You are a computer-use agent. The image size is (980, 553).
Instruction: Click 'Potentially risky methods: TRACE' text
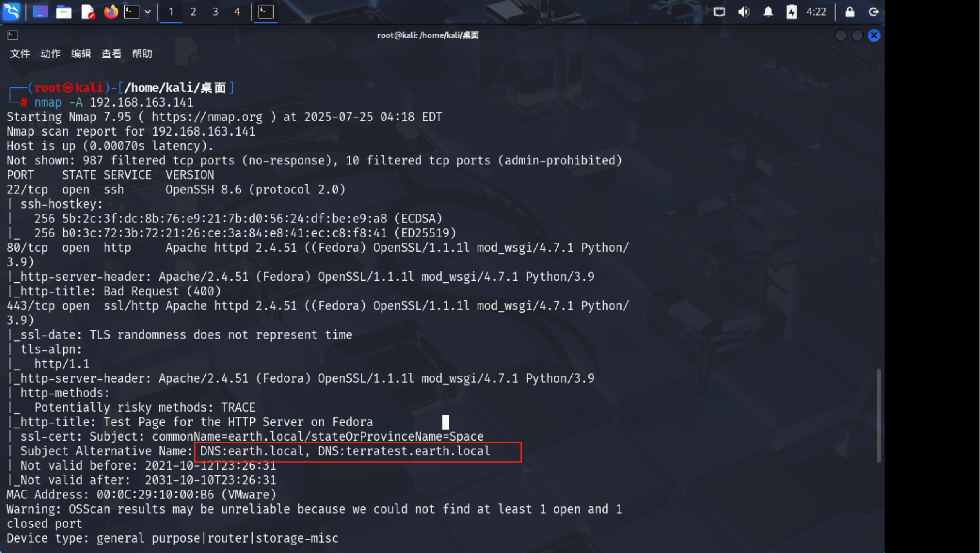coord(145,407)
